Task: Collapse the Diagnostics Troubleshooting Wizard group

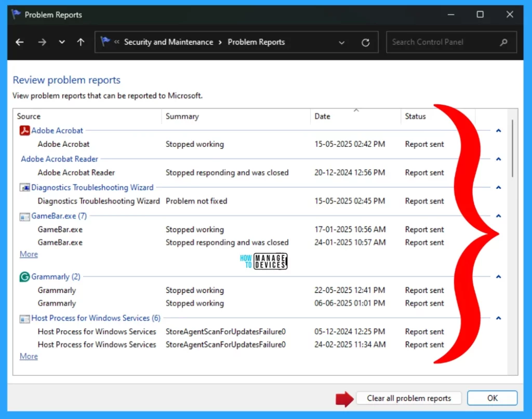Action: tap(498, 187)
